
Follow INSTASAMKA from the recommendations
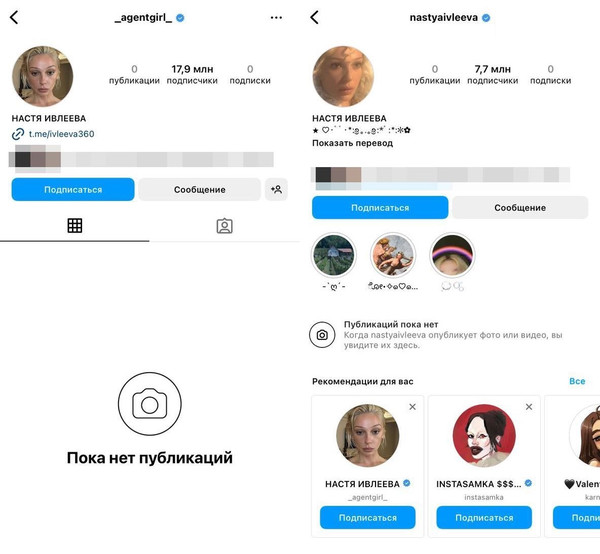click(x=484, y=518)
